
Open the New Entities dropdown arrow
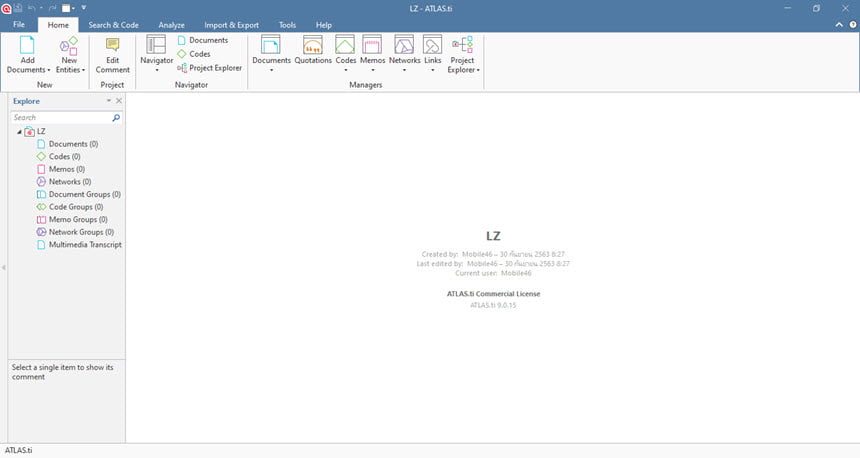tap(83, 70)
